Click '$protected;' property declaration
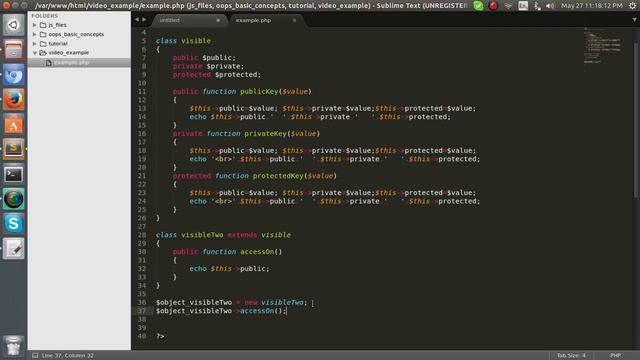640x360 pixels. click(x=238, y=75)
